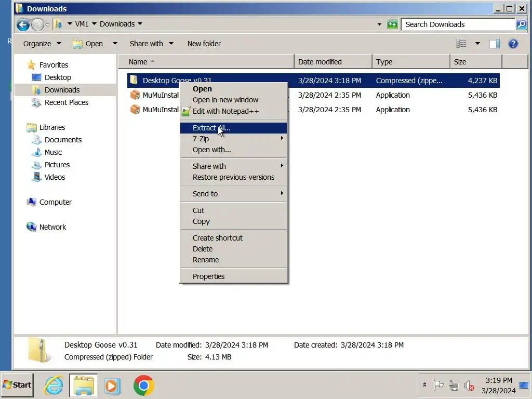Image resolution: width=532 pixels, height=399 pixels.
Task: Click the Windows Explorer taskbar icon
Action: (x=84, y=385)
